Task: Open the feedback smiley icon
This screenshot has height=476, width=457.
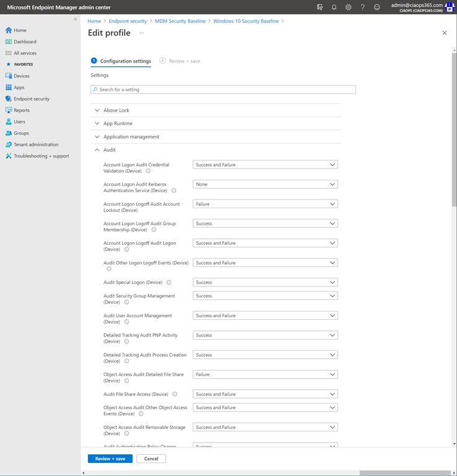Action: click(x=378, y=7)
